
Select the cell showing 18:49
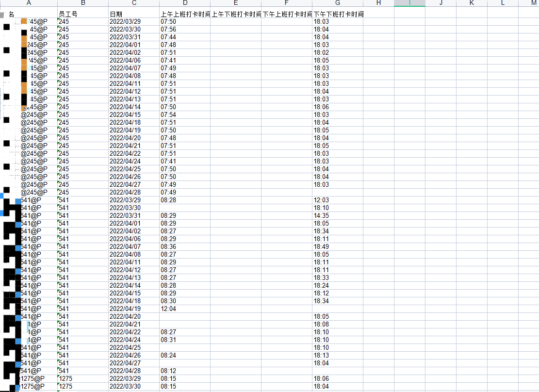(x=338, y=246)
